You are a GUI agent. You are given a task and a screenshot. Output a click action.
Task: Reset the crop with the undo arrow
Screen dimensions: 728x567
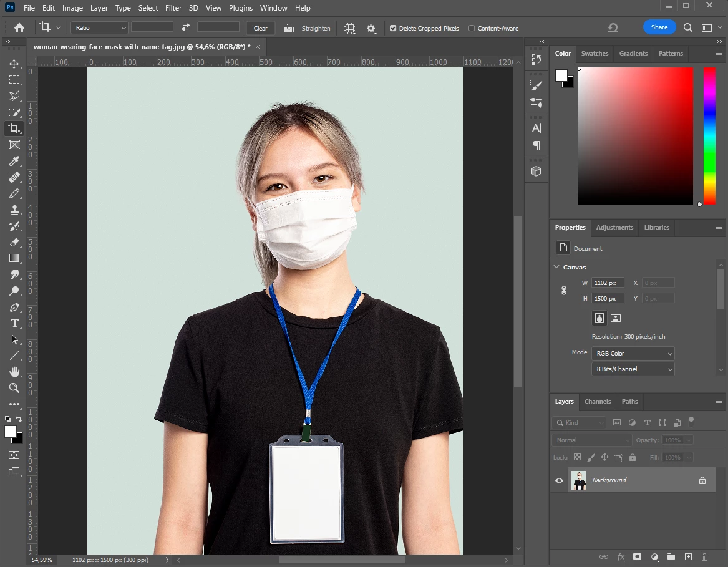[x=613, y=28]
